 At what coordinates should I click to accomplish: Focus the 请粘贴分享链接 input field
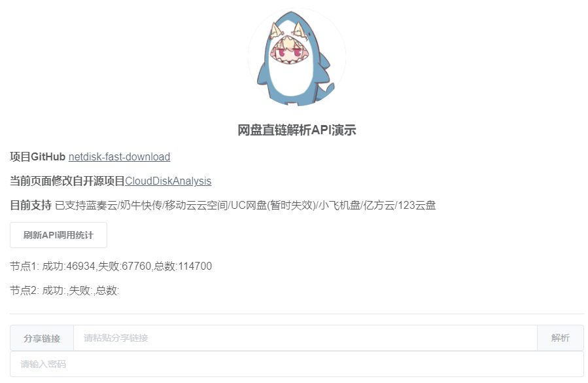pyautogui.click(x=305, y=338)
